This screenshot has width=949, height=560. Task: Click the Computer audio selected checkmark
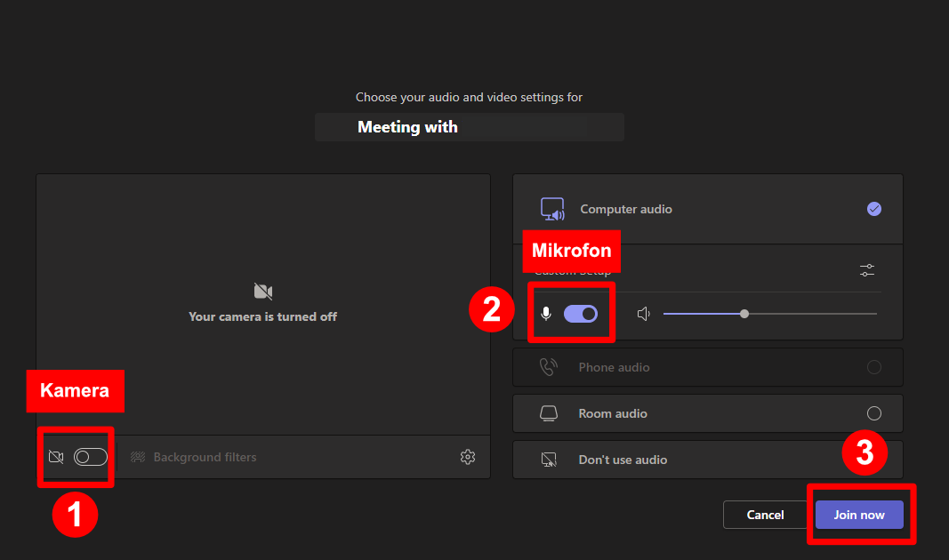(x=874, y=209)
